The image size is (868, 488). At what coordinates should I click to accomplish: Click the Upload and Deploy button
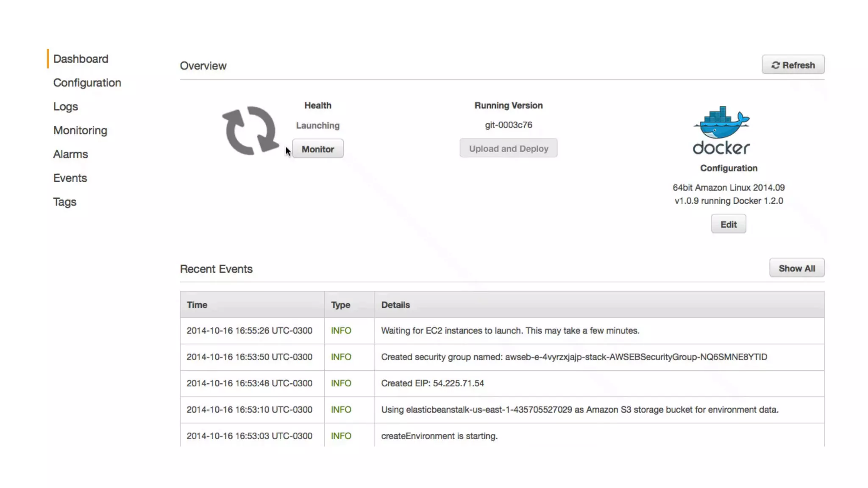pos(508,149)
